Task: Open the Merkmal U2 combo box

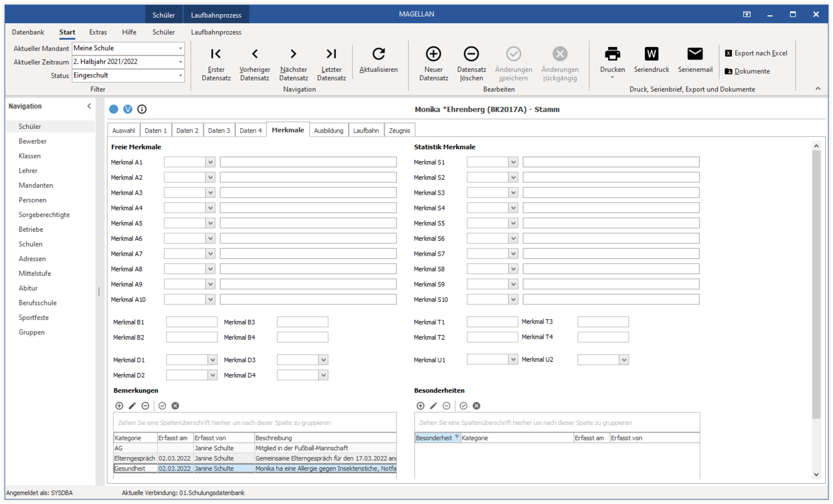Action: click(624, 360)
